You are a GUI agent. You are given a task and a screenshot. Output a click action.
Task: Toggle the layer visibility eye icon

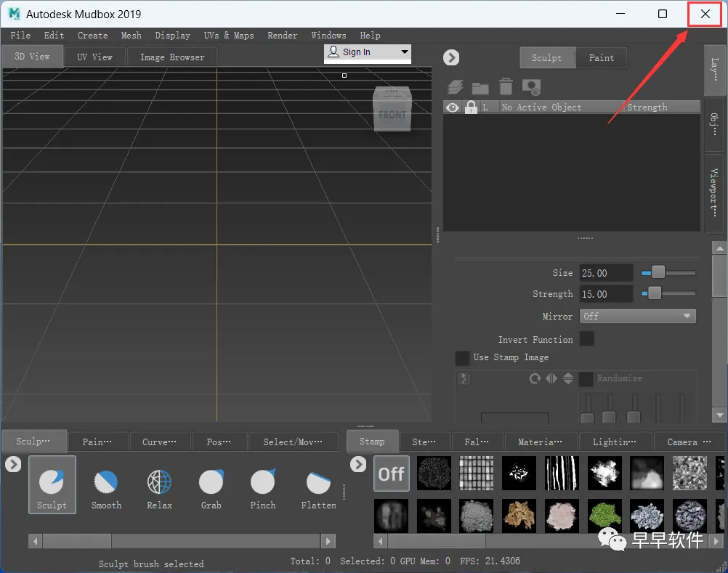point(452,107)
